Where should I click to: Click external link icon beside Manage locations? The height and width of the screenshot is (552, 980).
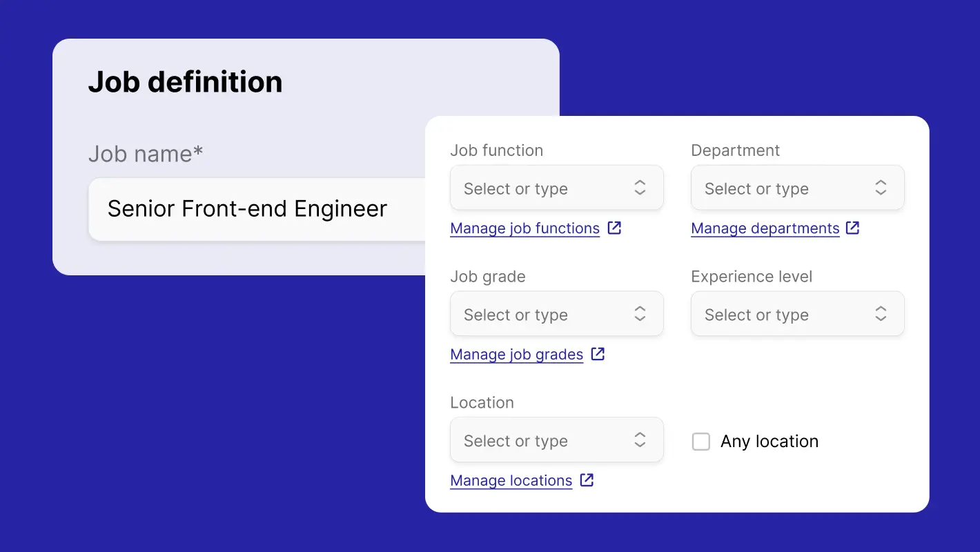pyautogui.click(x=587, y=480)
